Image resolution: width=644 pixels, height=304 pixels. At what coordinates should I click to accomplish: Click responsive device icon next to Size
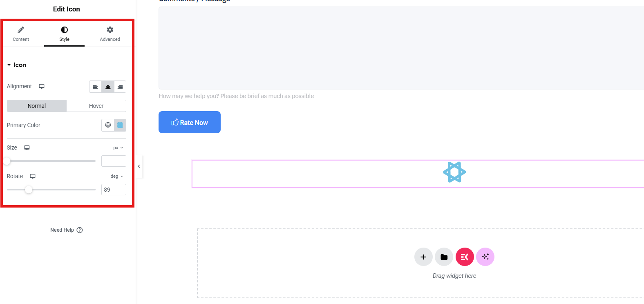(27, 148)
